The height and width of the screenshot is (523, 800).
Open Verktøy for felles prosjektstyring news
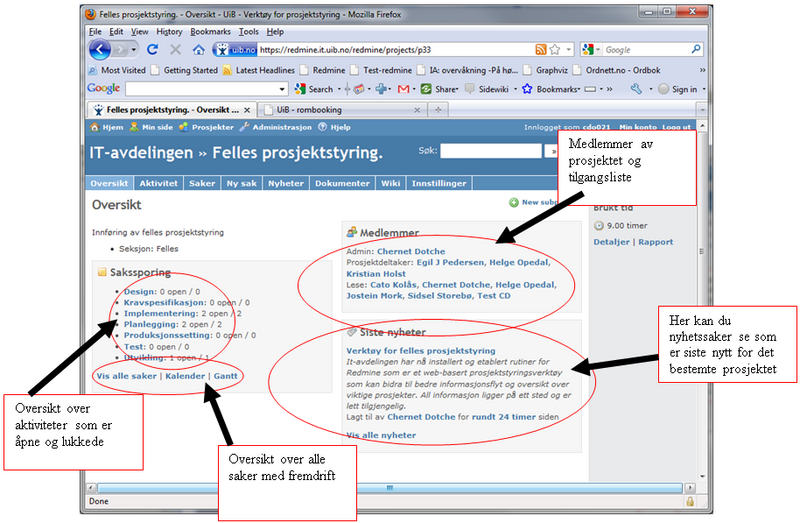point(421,351)
